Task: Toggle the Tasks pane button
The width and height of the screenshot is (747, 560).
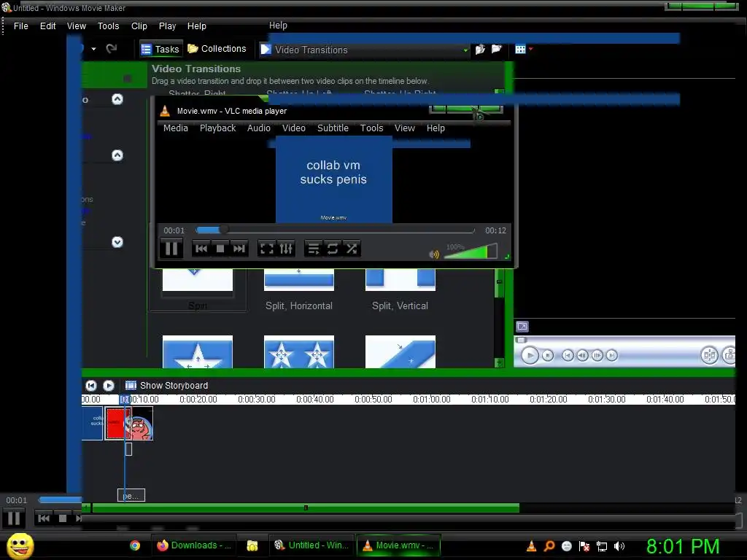Action: [161, 49]
